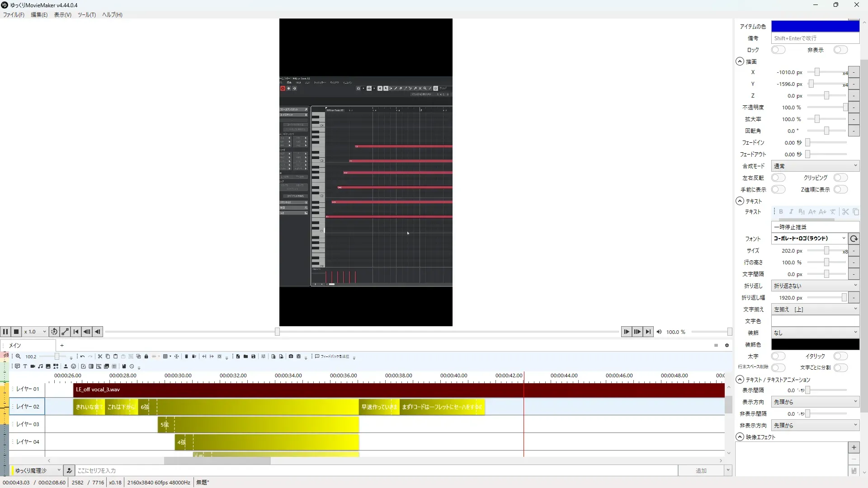
Task: Click the cut scissors icon in timeline toolbar
Action: pos(100,357)
